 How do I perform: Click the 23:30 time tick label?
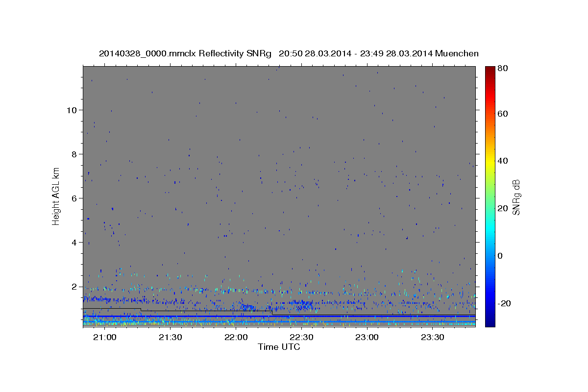433,337
